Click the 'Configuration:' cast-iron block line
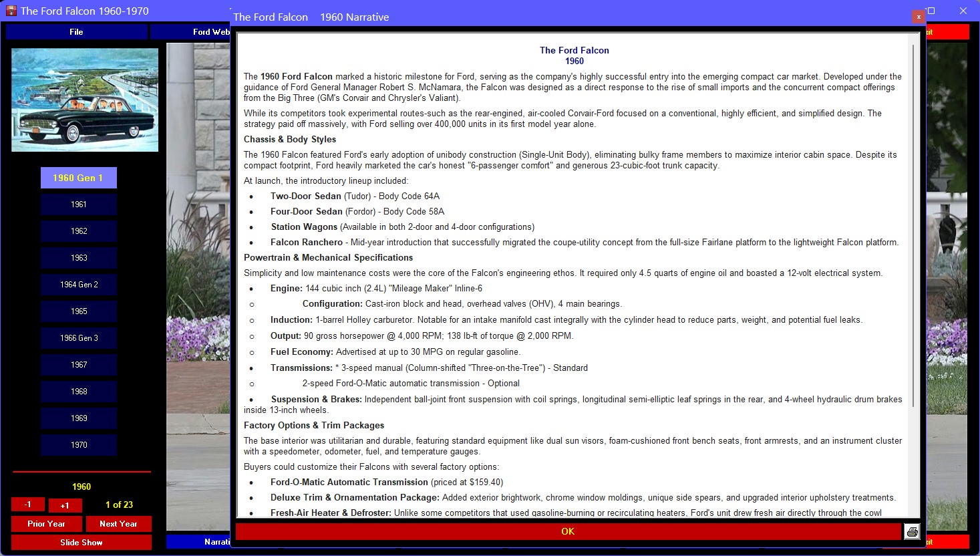 pyautogui.click(x=462, y=303)
